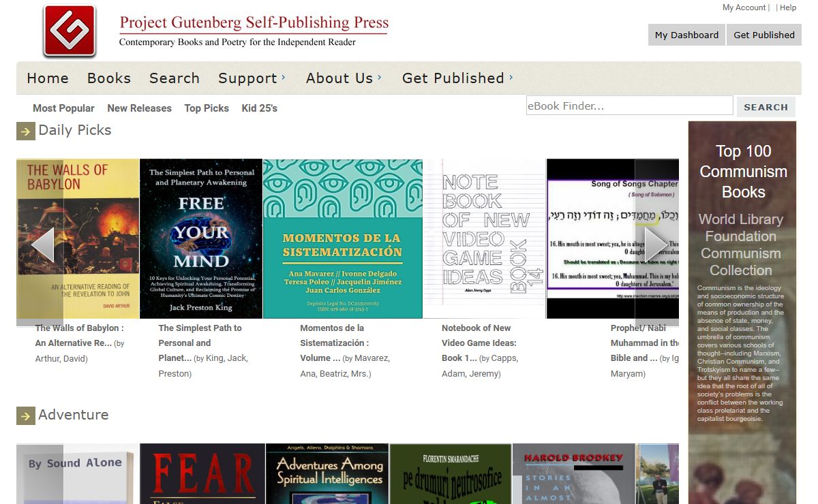The height and width of the screenshot is (504, 818).
Task: Expand the Support menu dropdown
Action: tap(252, 78)
